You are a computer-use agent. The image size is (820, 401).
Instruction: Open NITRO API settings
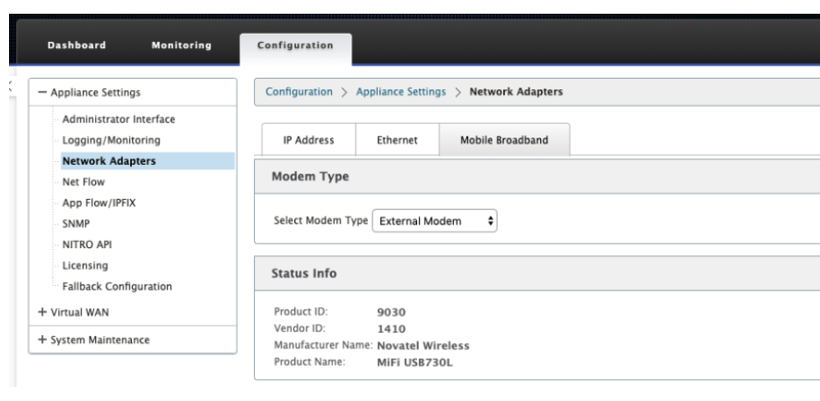[87, 245]
